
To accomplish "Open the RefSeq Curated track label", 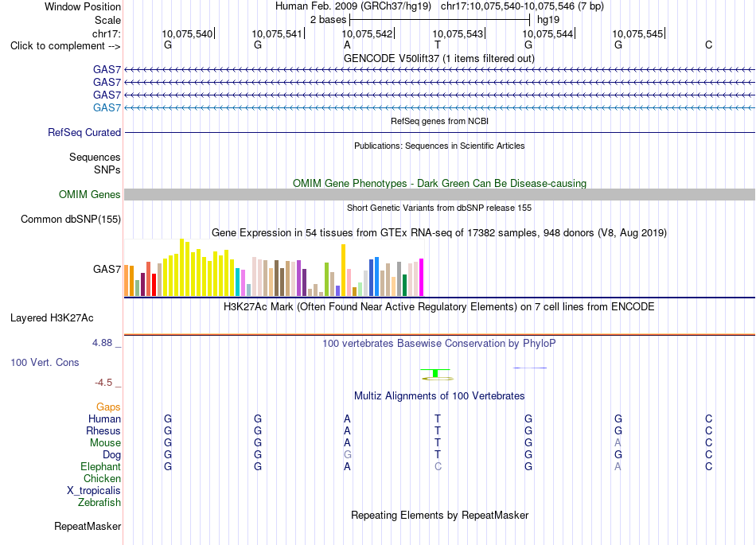I will [84, 132].
